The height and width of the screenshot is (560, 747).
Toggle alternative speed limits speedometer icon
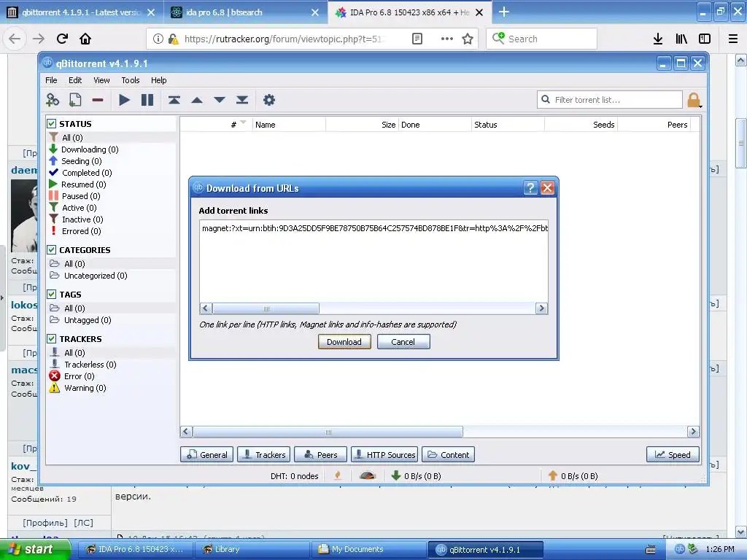click(x=368, y=475)
